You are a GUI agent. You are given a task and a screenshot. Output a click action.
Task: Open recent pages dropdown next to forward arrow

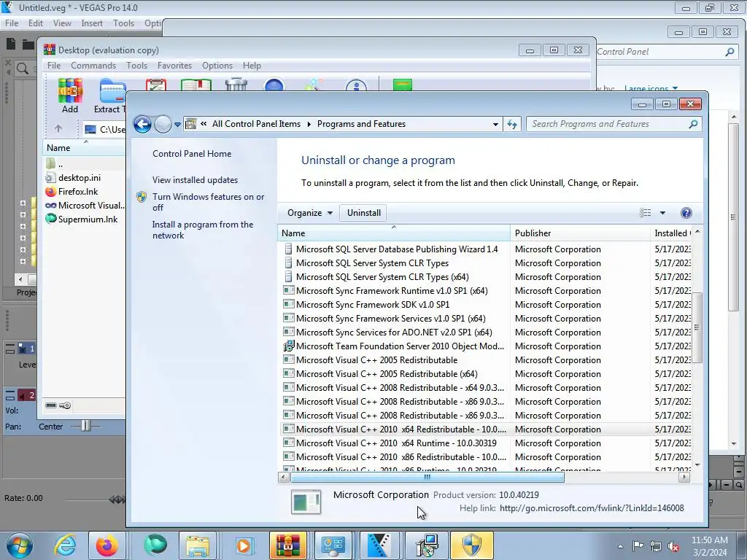[x=177, y=125]
